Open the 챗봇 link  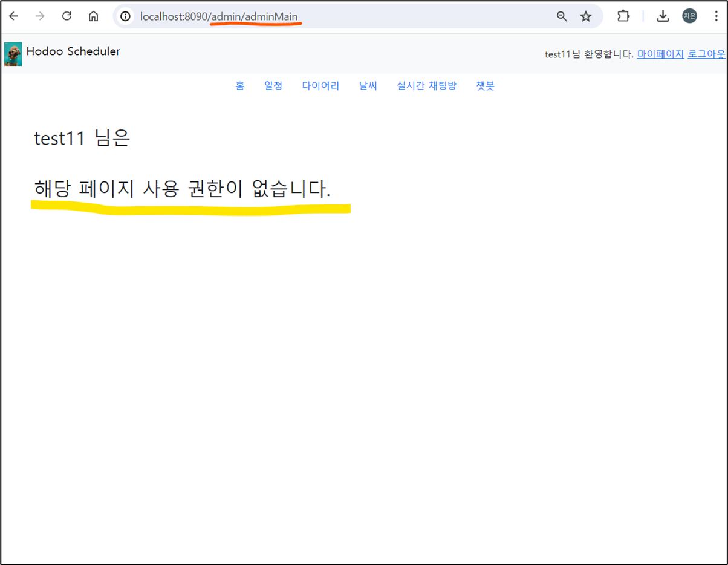coord(486,86)
